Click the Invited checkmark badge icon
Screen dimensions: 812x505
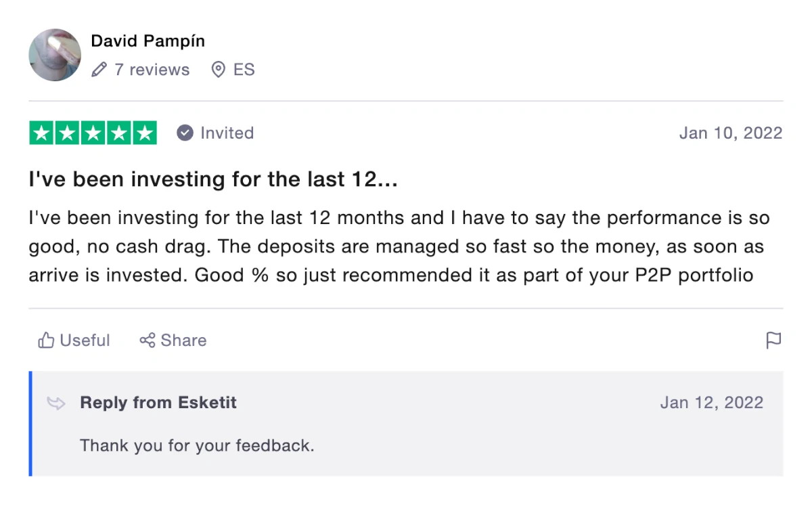pos(185,133)
